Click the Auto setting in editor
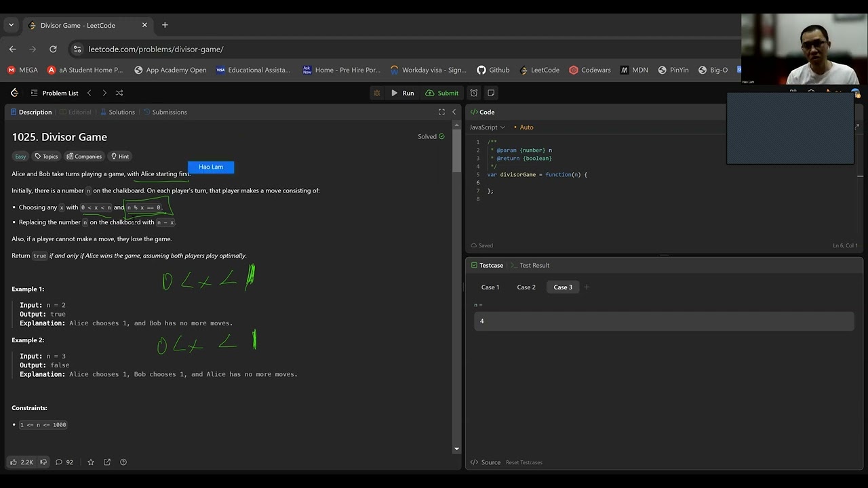 524,127
